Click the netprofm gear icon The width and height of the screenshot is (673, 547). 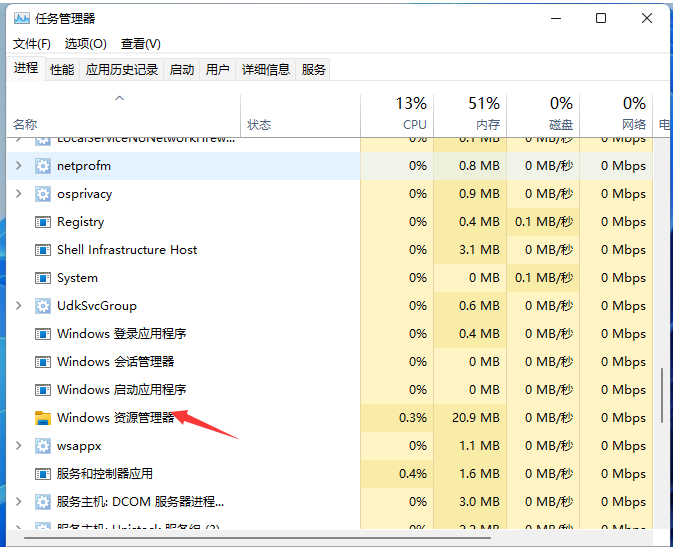[x=43, y=166]
